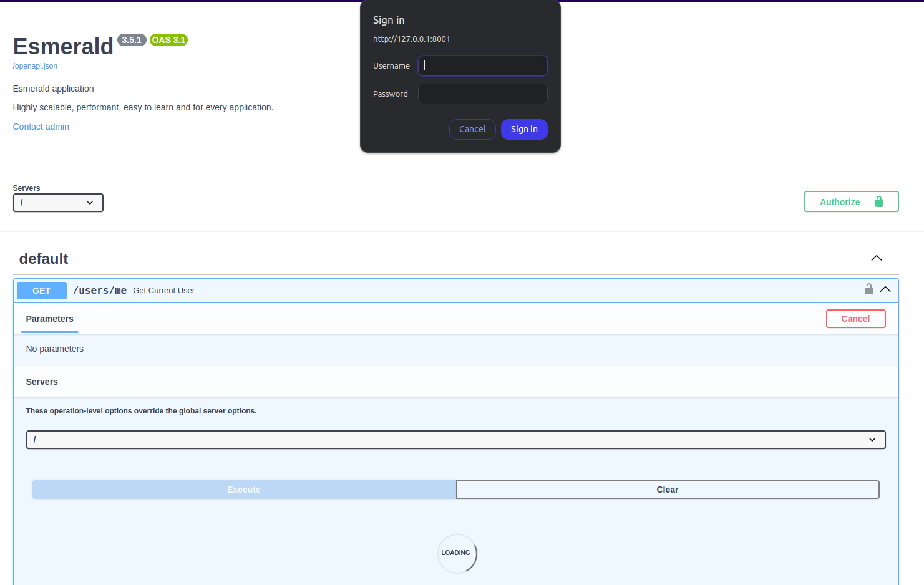Click the LOADING spinner indicator
Image resolution: width=924 pixels, height=585 pixels.
click(x=457, y=553)
